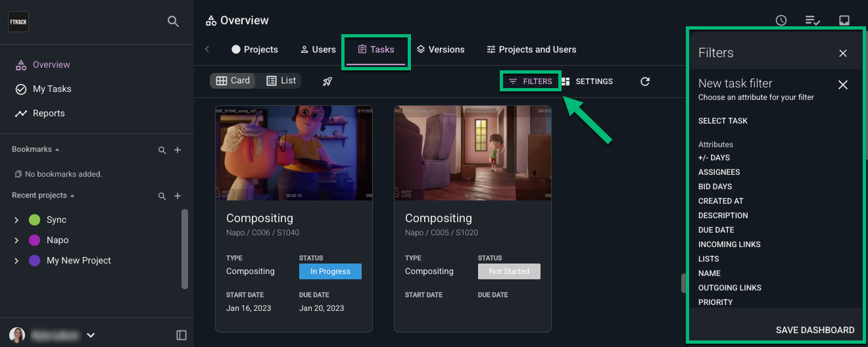
Task: Click the Jan 20, 2023 due date
Action: 322,308
